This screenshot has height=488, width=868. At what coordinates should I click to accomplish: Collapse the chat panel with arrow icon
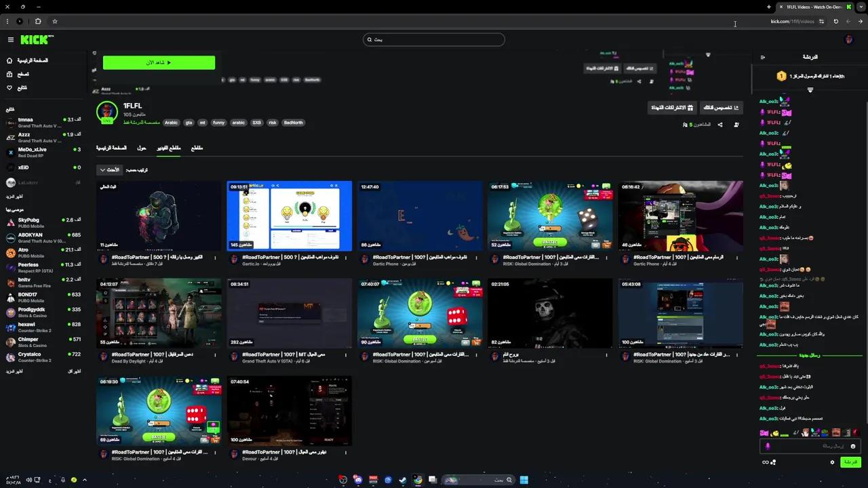(762, 58)
